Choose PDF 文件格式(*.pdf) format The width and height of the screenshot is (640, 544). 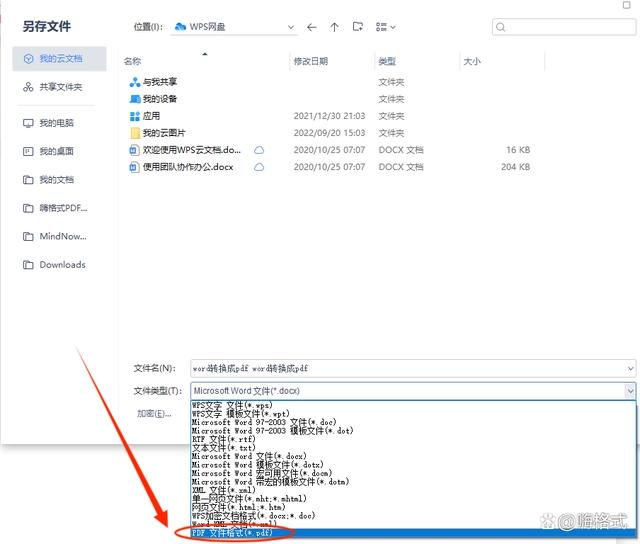(x=413, y=533)
